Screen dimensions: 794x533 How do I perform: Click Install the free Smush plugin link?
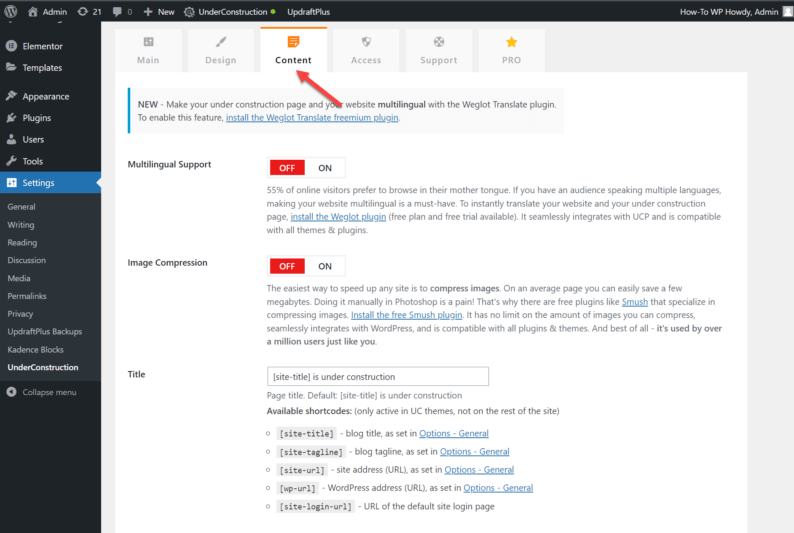click(407, 315)
